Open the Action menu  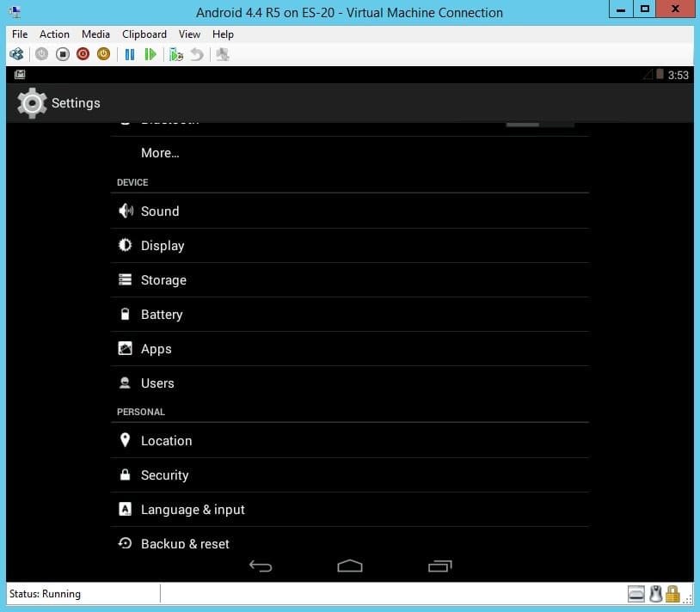click(54, 34)
